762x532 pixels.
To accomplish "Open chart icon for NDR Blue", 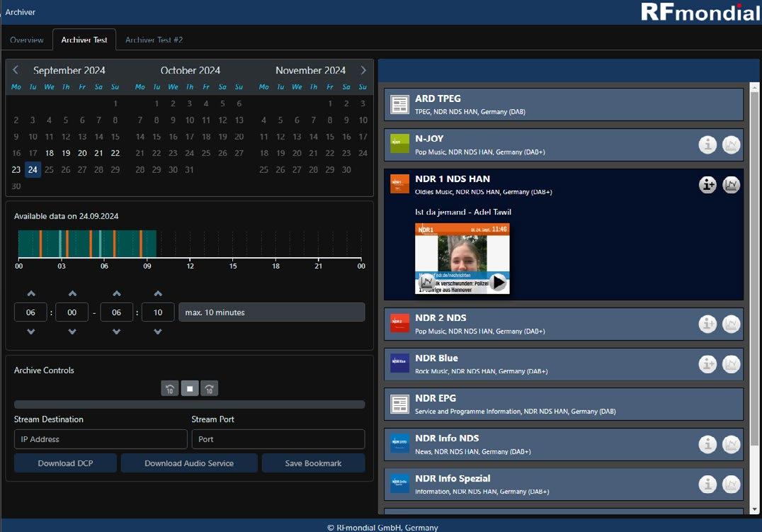I will click(x=731, y=363).
